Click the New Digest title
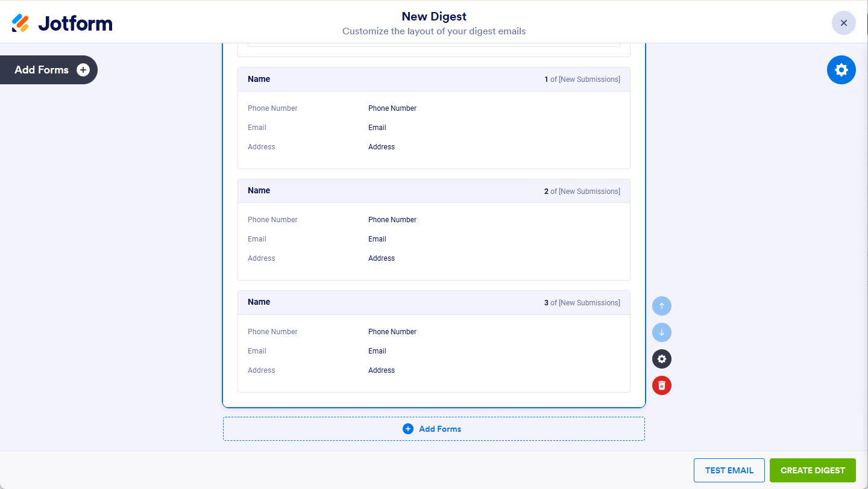 tap(434, 16)
